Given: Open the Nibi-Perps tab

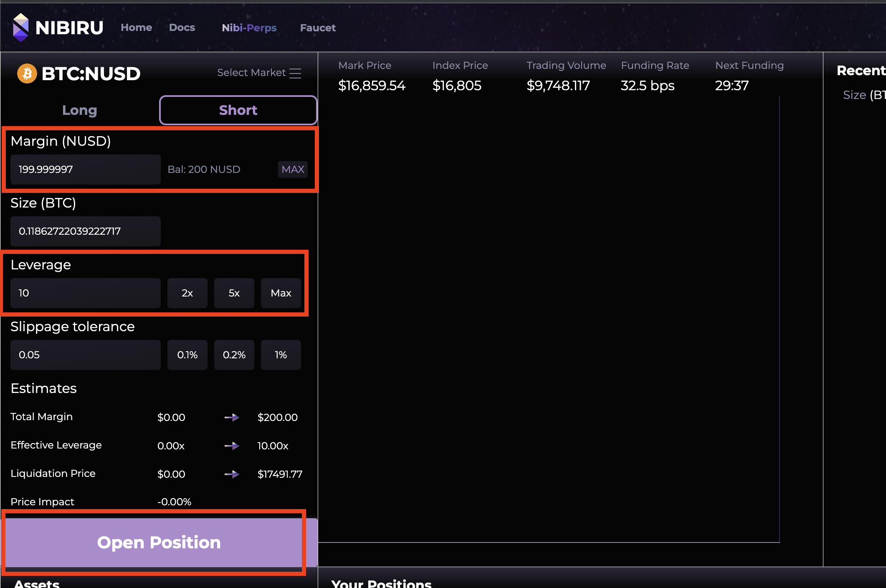Looking at the screenshot, I should click(x=249, y=28).
